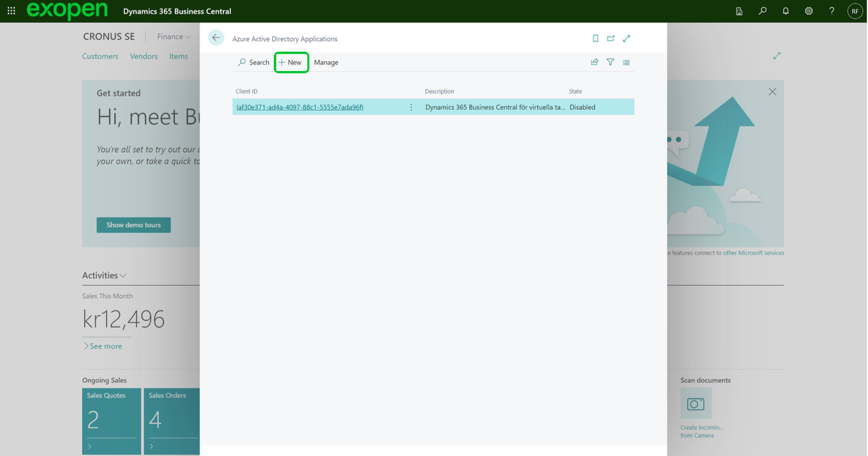The width and height of the screenshot is (868, 456).
Task: Open row options three-dot menu
Action: coord(411,107)
